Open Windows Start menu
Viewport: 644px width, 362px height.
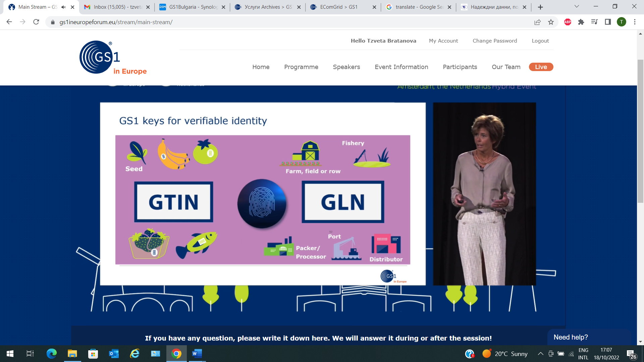point(10,354)
